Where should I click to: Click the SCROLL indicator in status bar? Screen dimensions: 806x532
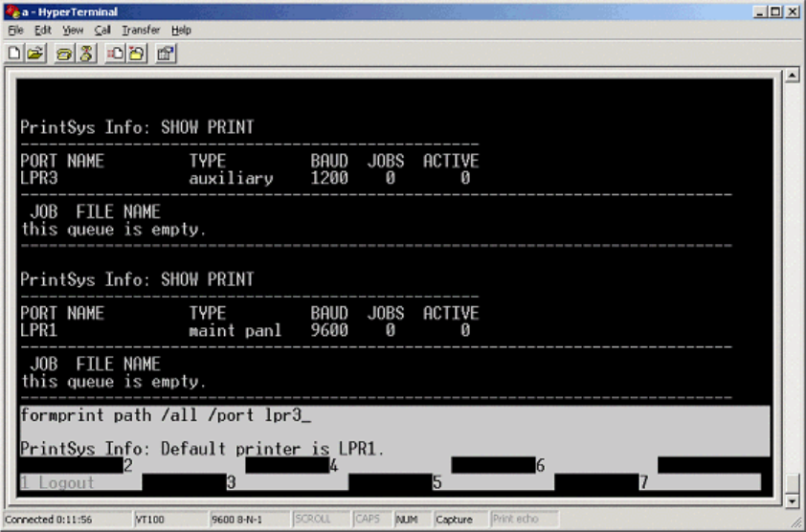(312, 520)
